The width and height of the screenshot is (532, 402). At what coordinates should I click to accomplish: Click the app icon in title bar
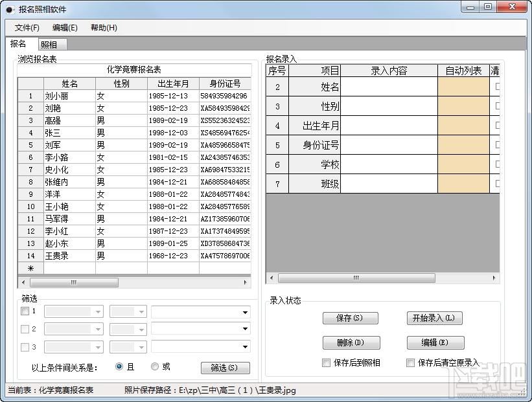point(10,10)
